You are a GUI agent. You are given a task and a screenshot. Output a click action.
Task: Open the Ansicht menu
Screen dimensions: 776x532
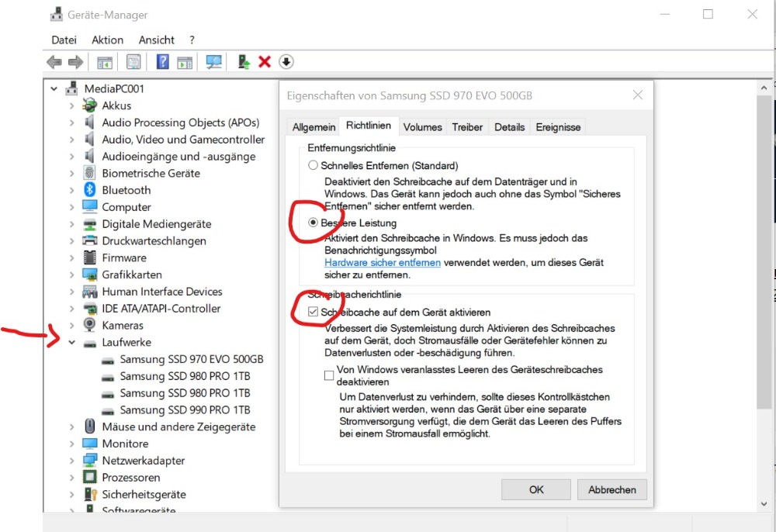[x=157, y=40]
